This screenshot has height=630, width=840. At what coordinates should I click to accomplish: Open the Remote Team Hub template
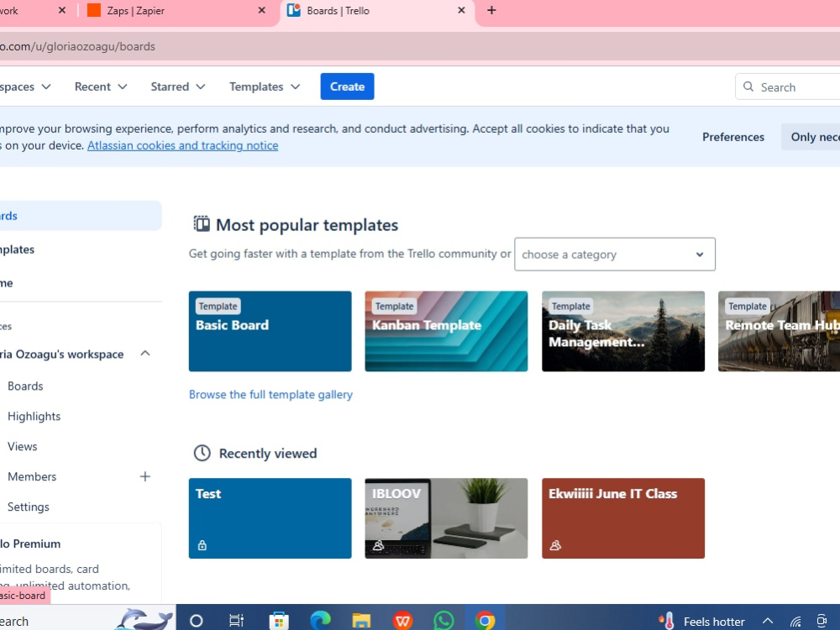click(x=779, y=331)
